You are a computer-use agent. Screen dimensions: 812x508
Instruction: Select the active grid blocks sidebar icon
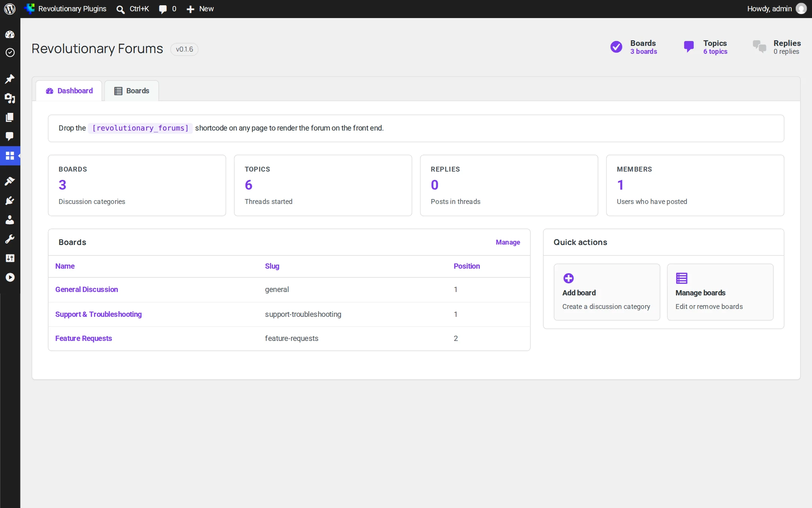[x=10, y=155]
